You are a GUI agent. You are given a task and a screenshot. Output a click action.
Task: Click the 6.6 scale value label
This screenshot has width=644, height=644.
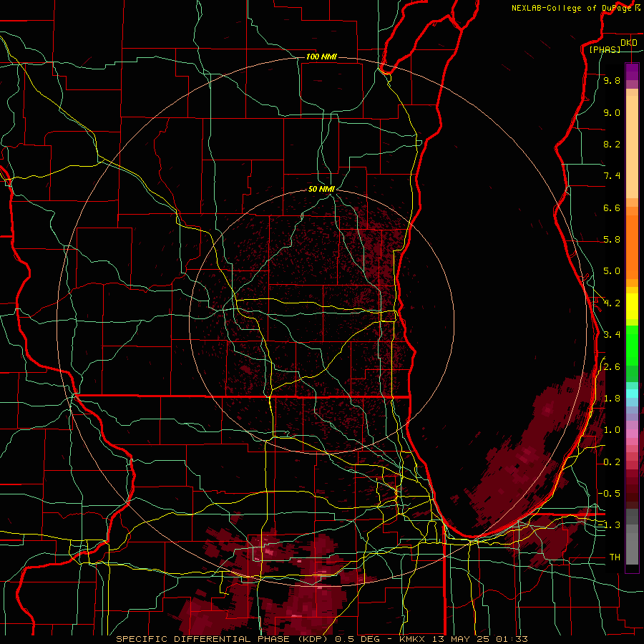tap(612, 208)
